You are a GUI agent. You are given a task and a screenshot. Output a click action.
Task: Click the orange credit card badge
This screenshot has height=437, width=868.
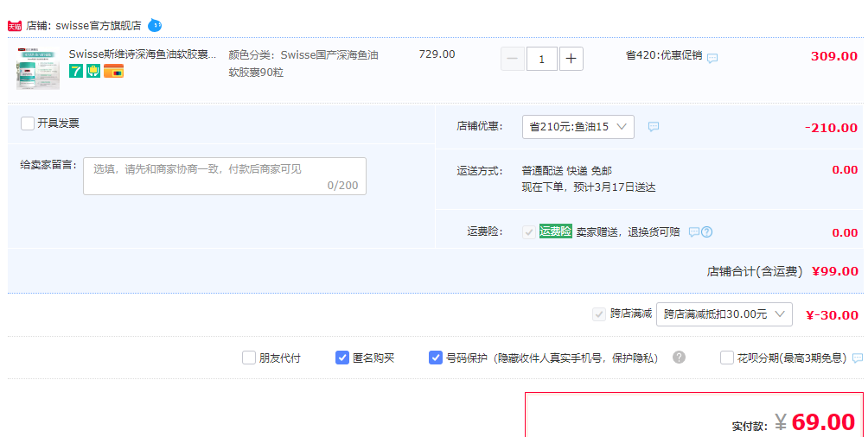tap(113, 71)
